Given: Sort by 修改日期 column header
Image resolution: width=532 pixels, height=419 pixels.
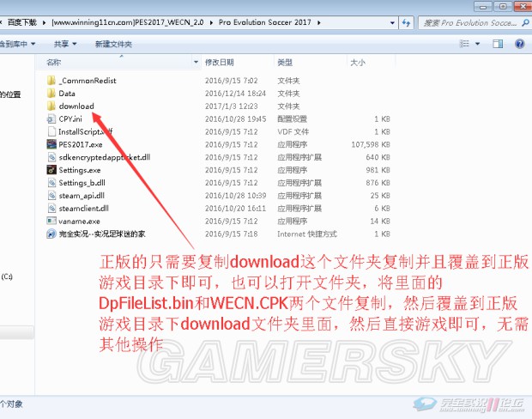Looking at the screenshot, I should click(x=219, y=63).
